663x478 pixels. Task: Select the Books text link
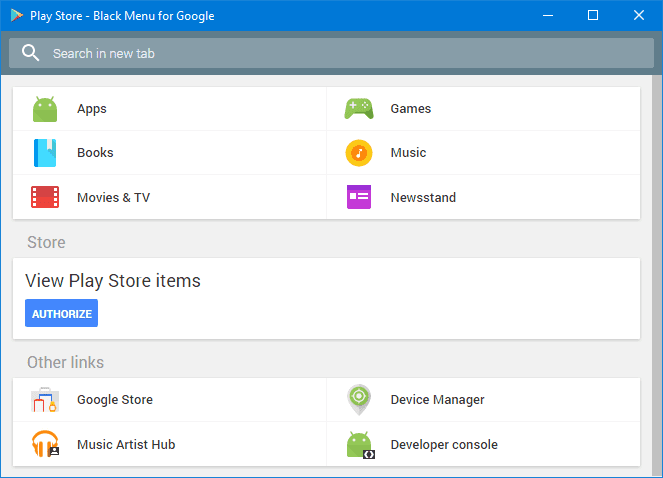[95, 153]
